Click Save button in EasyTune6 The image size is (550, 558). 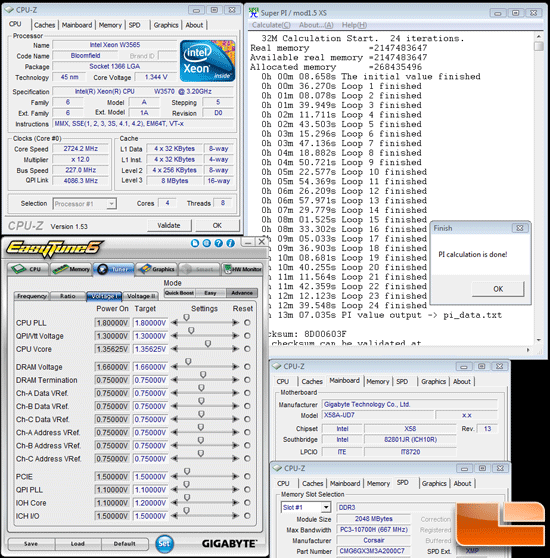tap(31, 544)
